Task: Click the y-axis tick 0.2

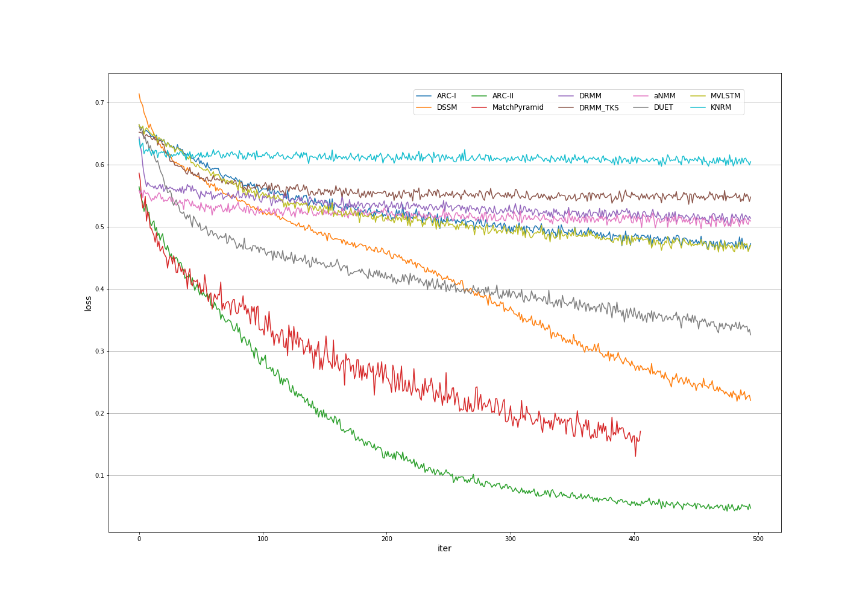Action: tap(99, 414)
